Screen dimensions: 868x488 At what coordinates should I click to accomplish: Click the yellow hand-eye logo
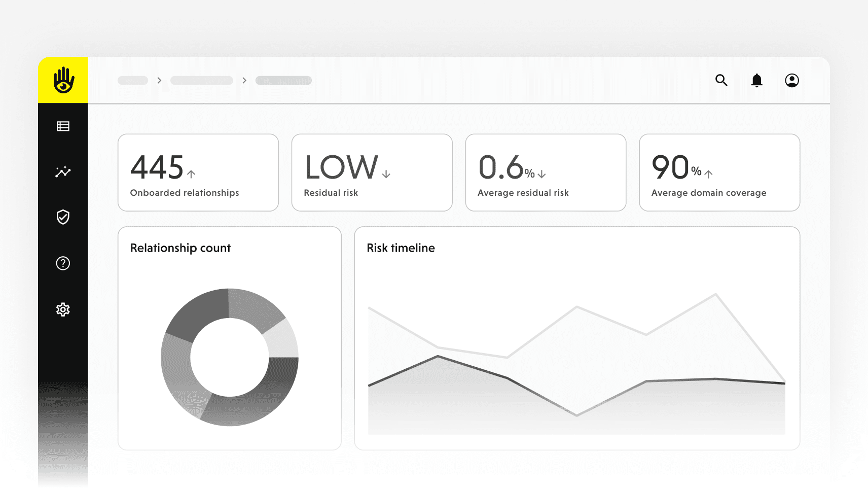[63, 80]
